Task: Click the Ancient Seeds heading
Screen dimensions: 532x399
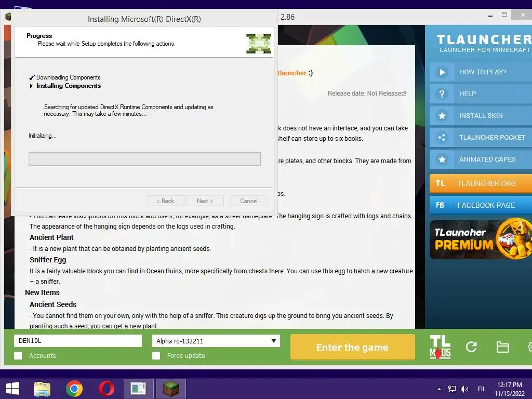Action: coord(53,304)
